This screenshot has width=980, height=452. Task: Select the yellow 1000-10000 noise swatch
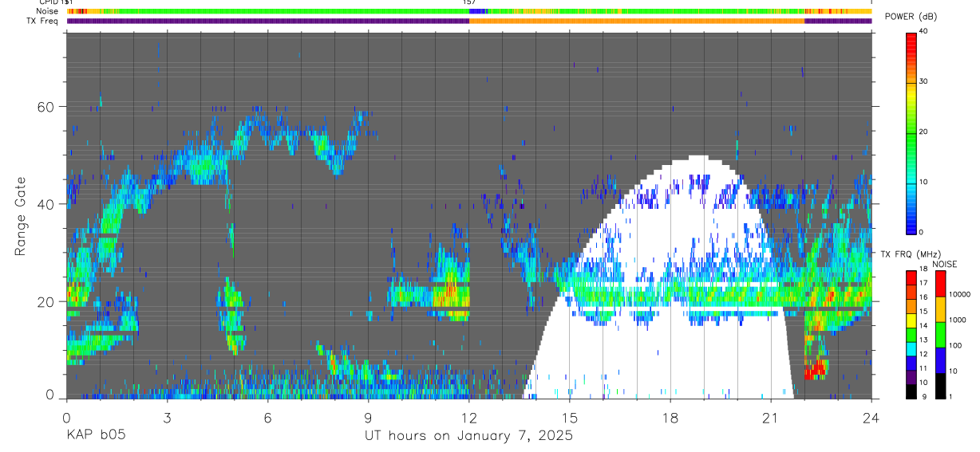940,309
